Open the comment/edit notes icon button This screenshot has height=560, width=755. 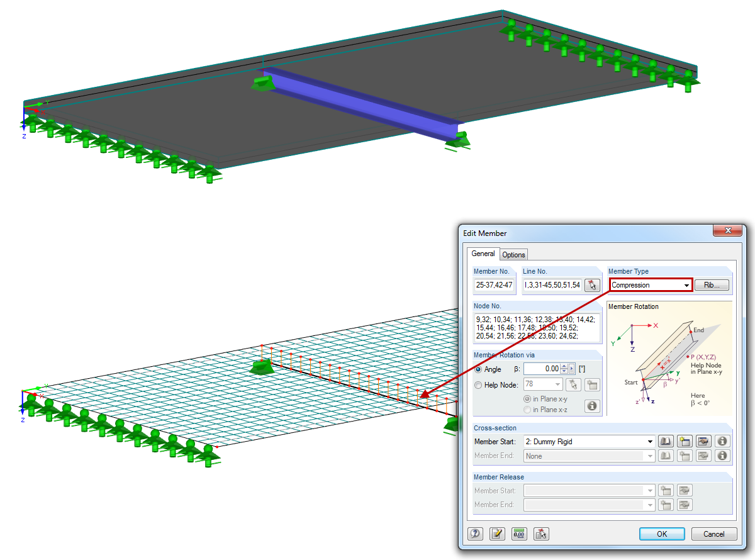coord(497,534)
